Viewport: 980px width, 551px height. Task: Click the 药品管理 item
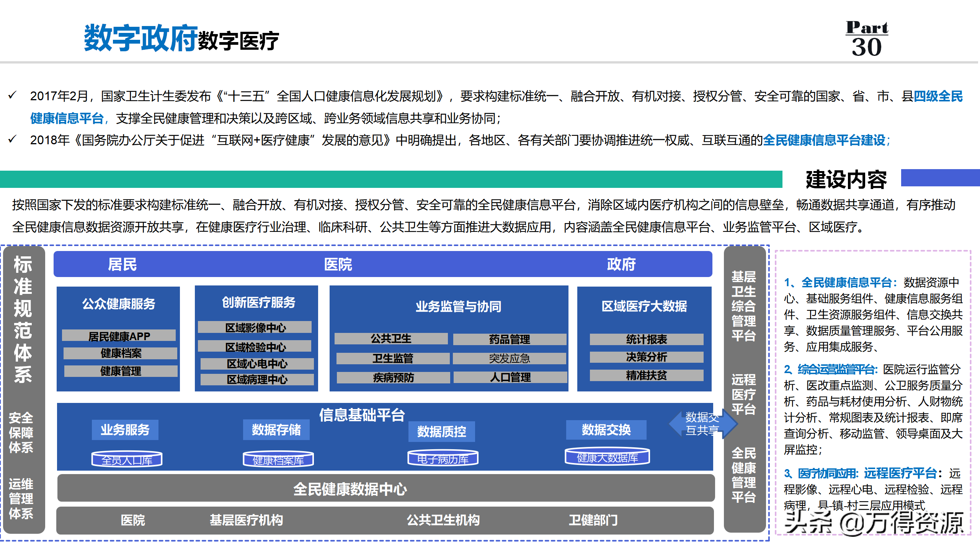pos(510,339)
